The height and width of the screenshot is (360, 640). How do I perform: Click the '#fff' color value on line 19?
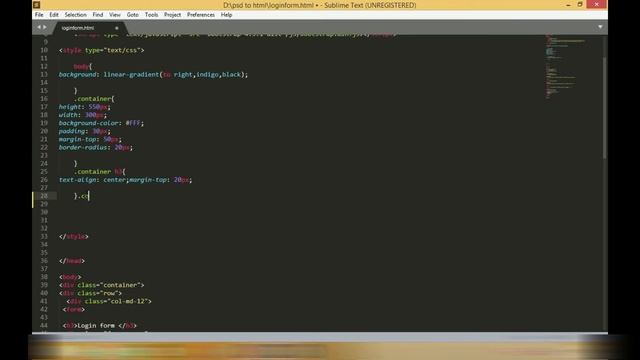(133, 123)
